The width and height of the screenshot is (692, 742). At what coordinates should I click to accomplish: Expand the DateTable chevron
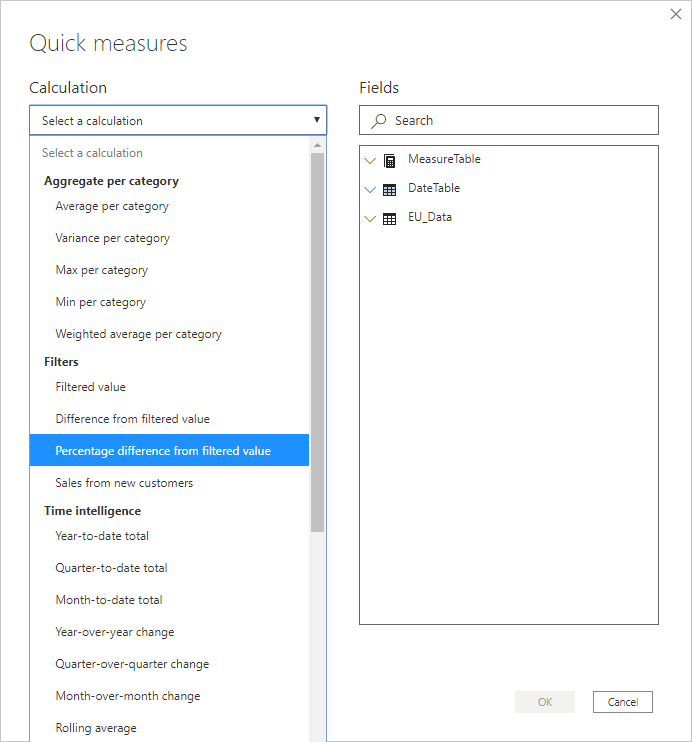tap(370, 190)
